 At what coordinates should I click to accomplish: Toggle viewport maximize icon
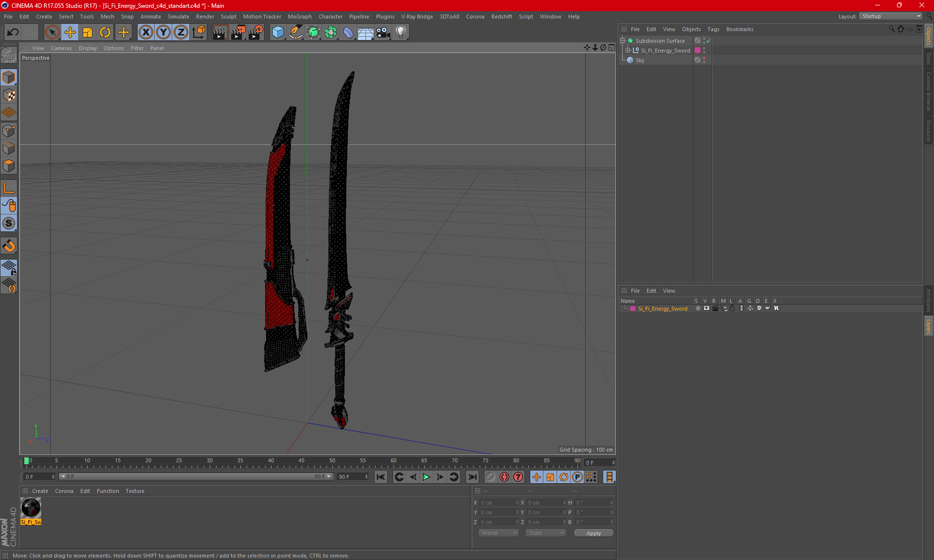pyautogui.click(x=611, y=48)
